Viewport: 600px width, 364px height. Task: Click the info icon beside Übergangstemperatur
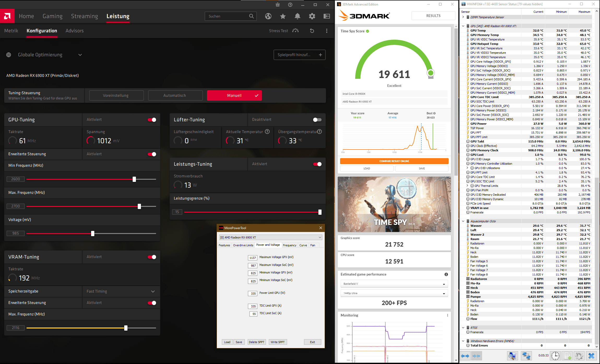tap(319, 132)
